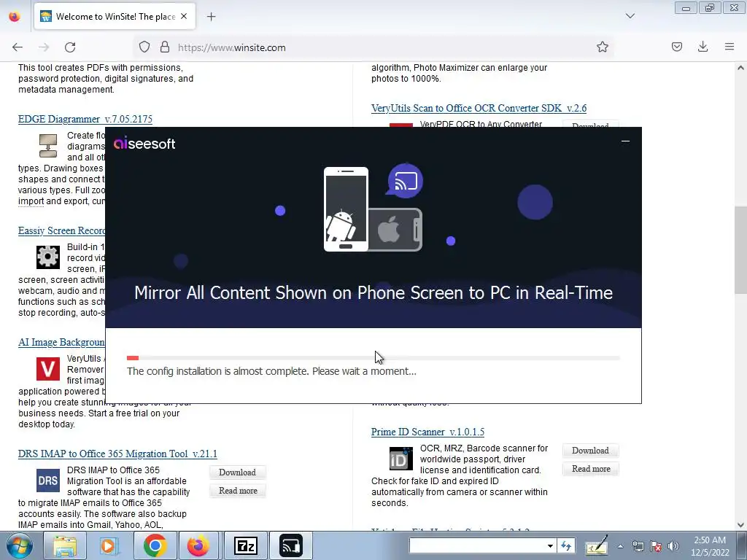Click the page scrollbar down arrow
This screenshot has height=560, width=747.
point(741,525)
